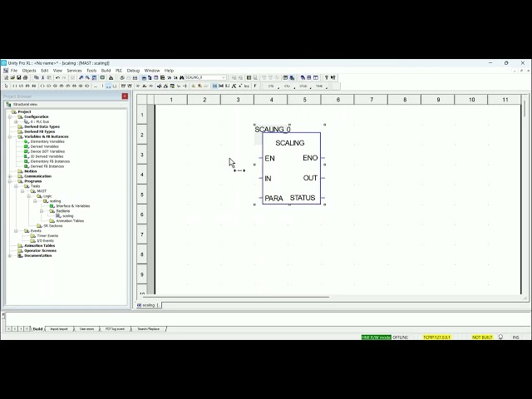Open the File menu

click(x=14, y=71)
